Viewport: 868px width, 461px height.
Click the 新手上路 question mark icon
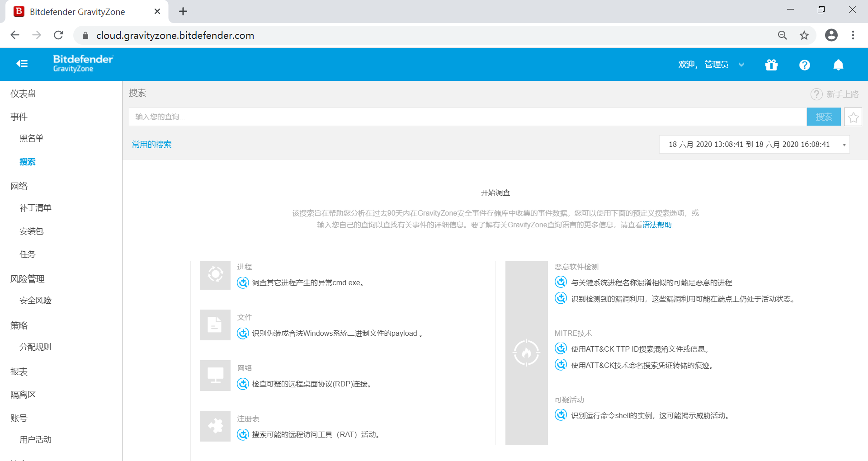[816, 94]
